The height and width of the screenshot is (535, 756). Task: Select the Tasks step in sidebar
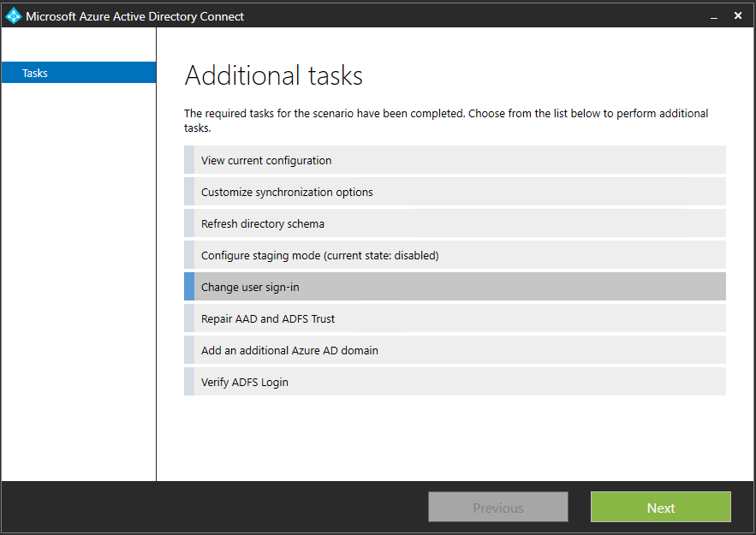[78, 73]
